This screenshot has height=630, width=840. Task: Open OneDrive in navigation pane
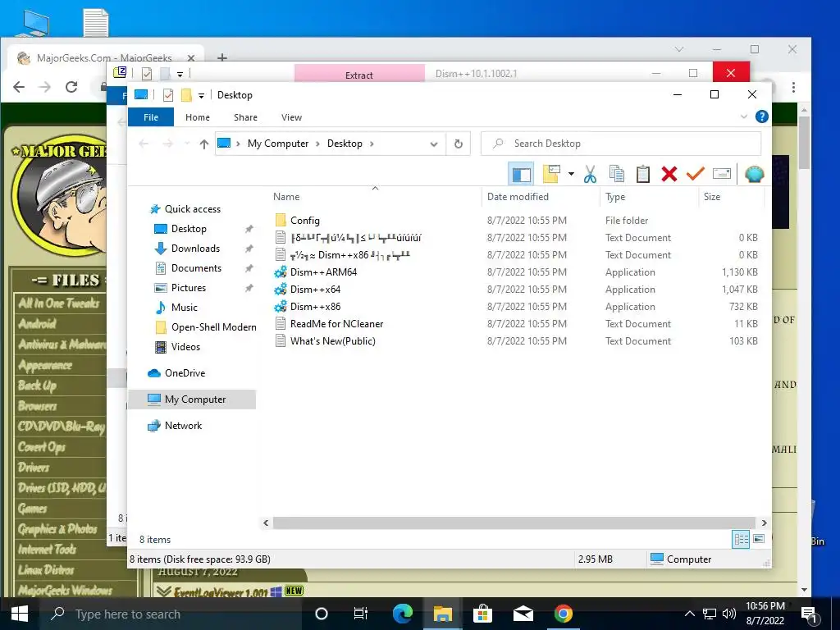tap(185, 373)
